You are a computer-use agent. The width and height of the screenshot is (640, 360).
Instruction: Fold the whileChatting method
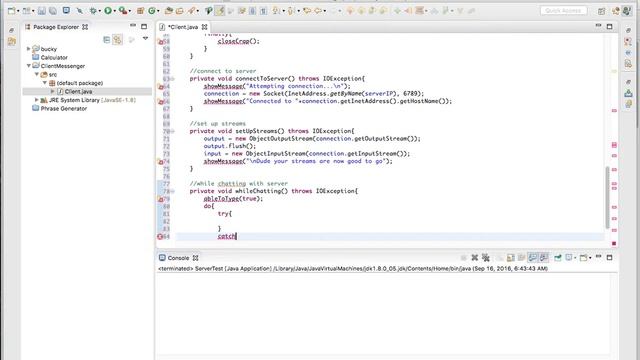click(x=173, y=191)
